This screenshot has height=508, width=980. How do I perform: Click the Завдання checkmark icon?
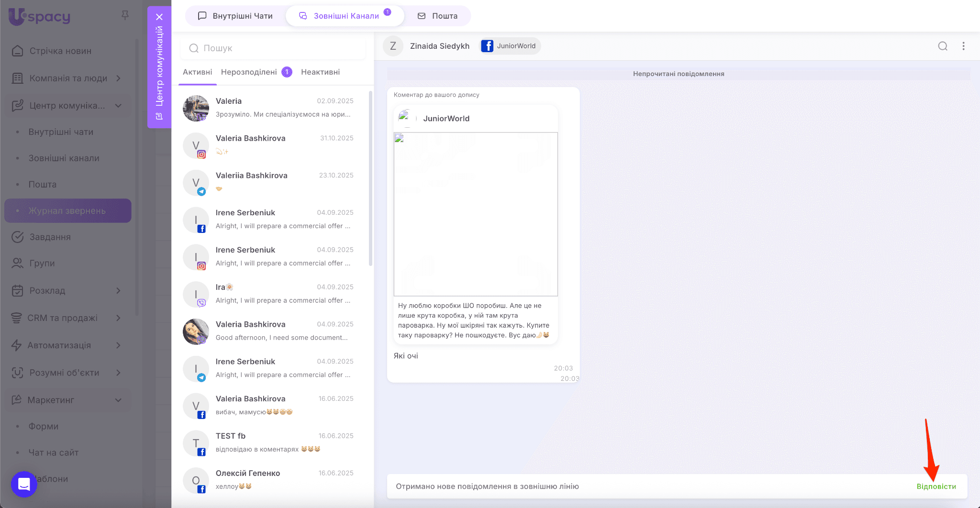pyautogui.click(x=18, y=237)
